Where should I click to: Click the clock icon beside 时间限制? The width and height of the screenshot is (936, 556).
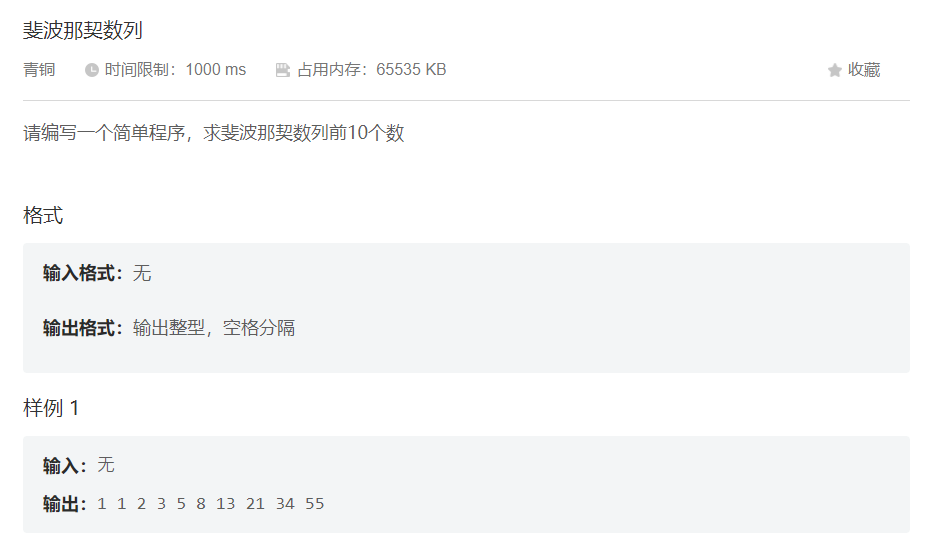91,70
